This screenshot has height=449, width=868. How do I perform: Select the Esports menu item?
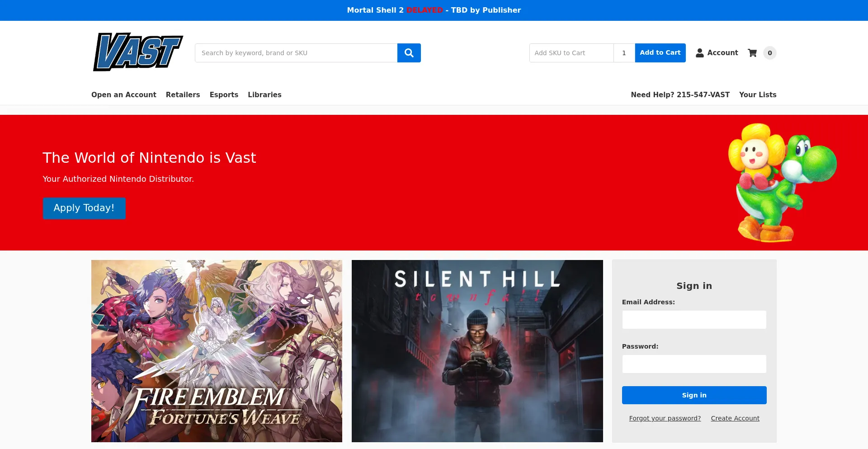(x=224, y=95)
